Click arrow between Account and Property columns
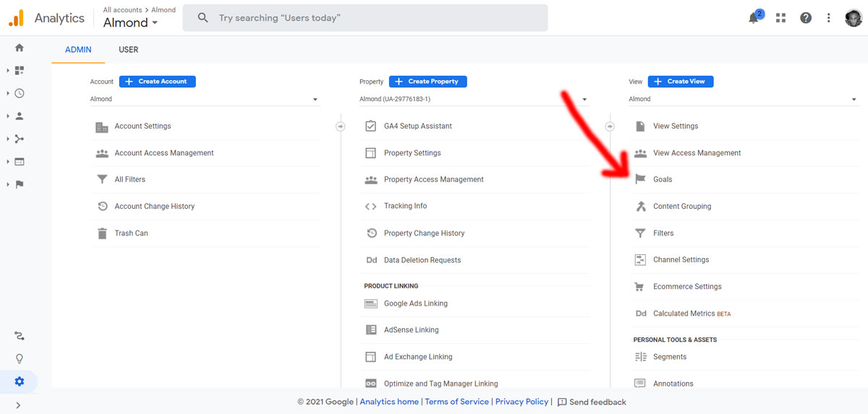 (340, 126)
